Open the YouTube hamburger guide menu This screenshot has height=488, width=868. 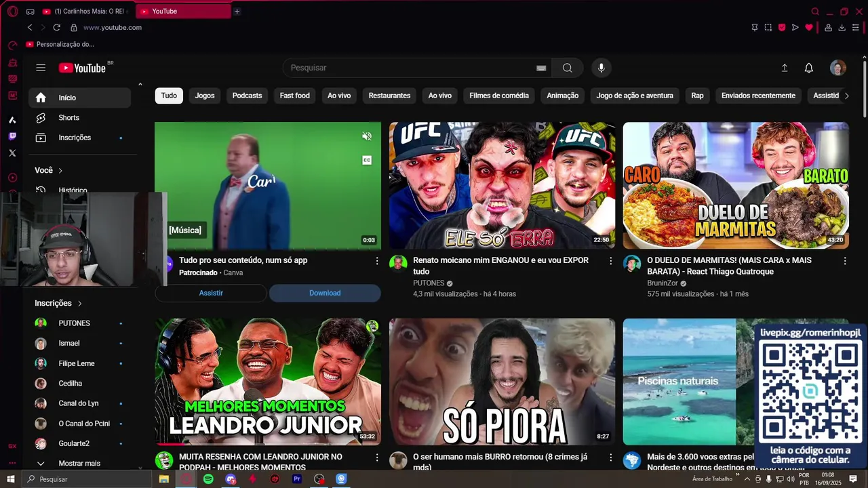[41, 68]
